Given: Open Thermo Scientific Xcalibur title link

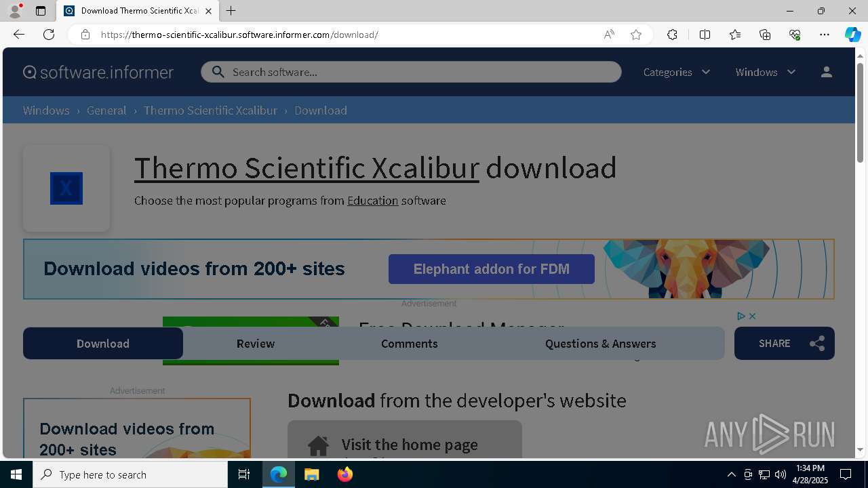Looking at the screenshot, I should pos(307,167).
